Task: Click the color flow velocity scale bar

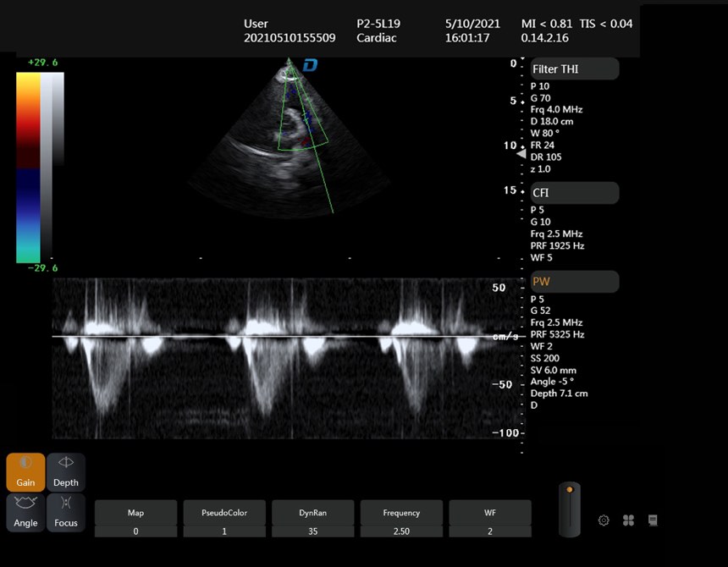Action: (x=28, y=167)
